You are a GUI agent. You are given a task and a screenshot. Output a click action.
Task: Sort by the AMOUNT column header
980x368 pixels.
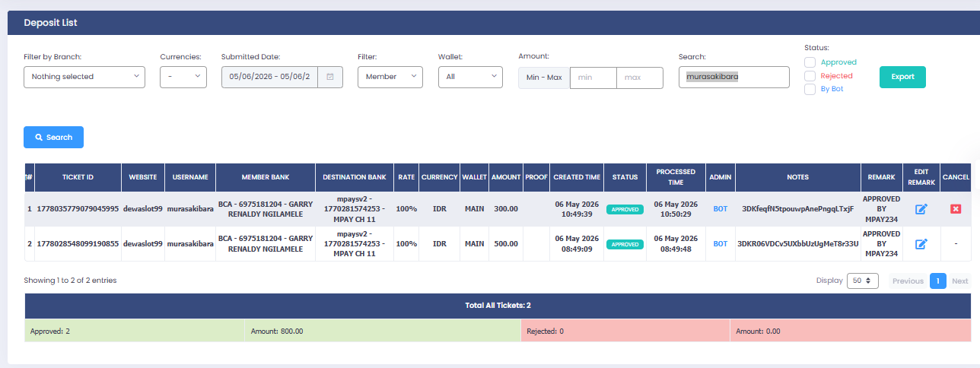(505, 177)
